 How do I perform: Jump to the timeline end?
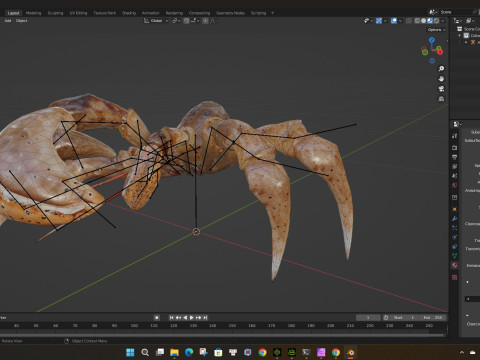205,318
